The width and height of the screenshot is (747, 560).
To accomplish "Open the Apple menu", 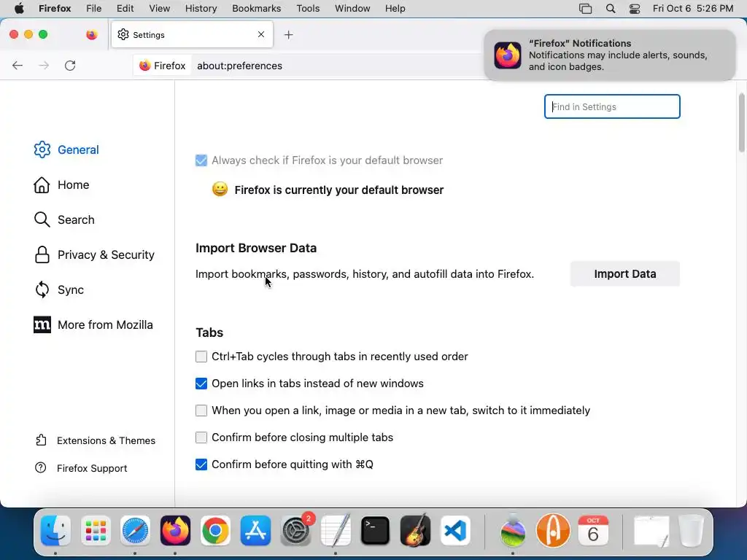I will click(19, 9).
